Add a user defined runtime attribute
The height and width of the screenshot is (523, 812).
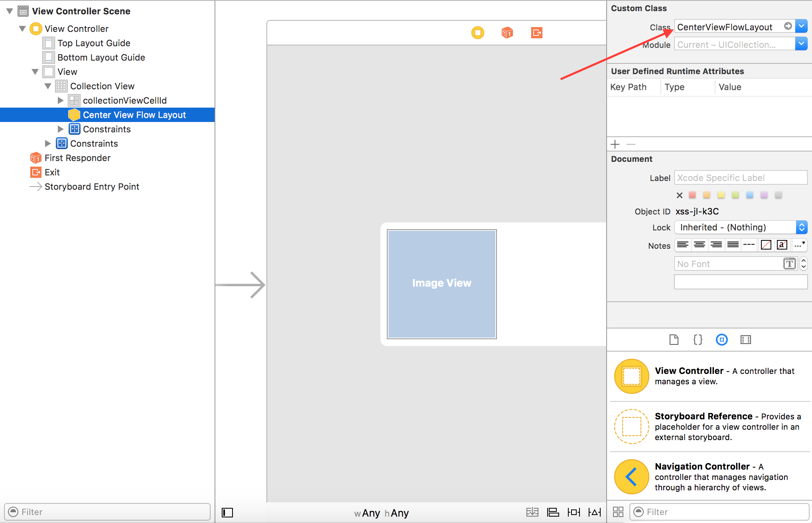point(615,144)
